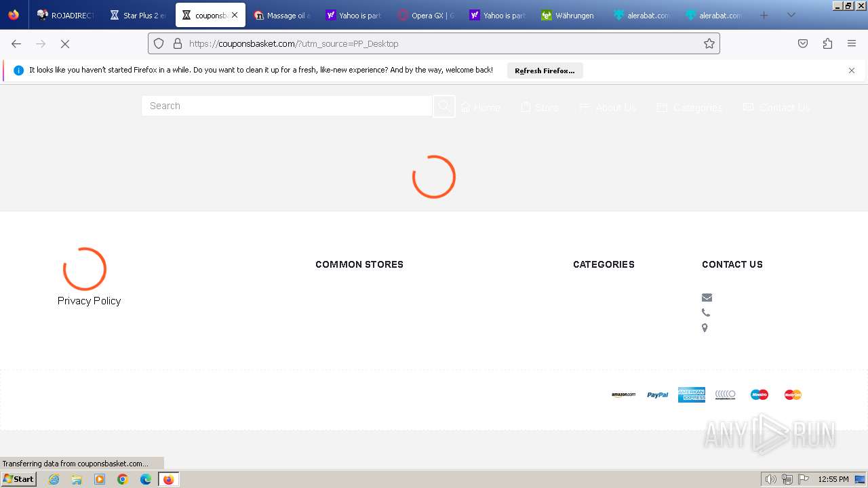Open the tracking protection shield icon
Screen dimensions: 868x488
click(159, 43)
